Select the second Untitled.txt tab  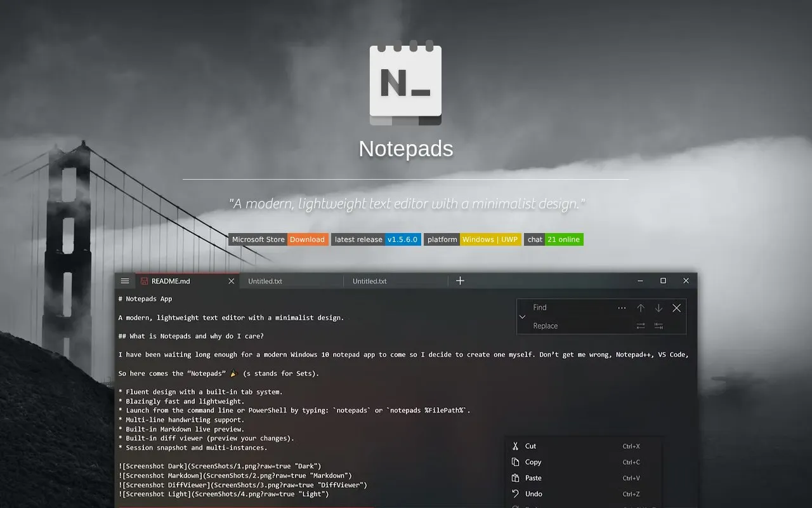point(396,281)
